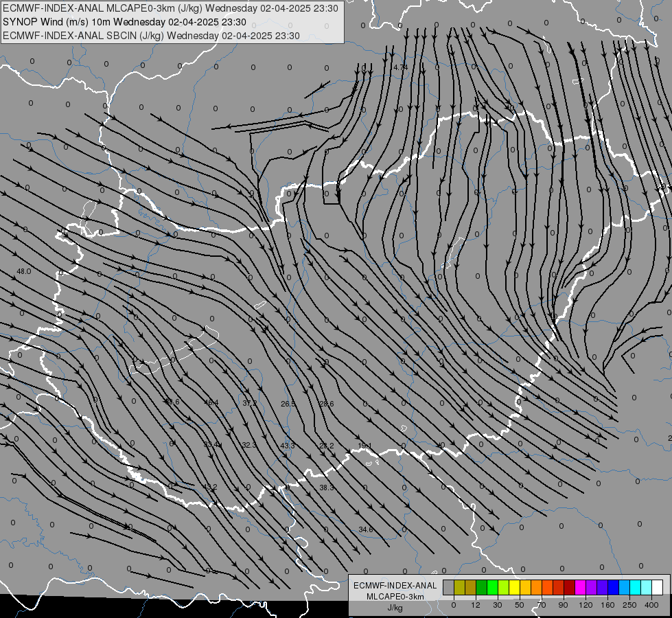Click the map value 28.6
Image resolution: width=672 pixels, height=618 pixels.
tap(327, 404)
